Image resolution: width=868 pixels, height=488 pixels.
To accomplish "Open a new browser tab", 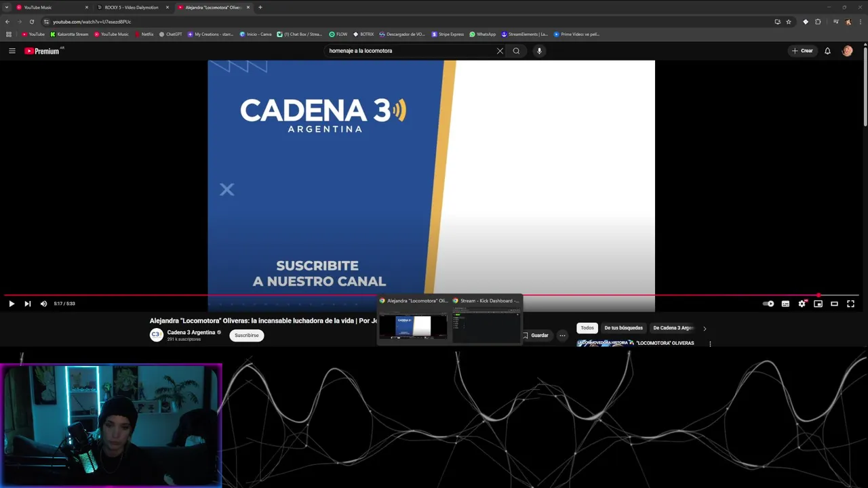I will tap(260, 7).
